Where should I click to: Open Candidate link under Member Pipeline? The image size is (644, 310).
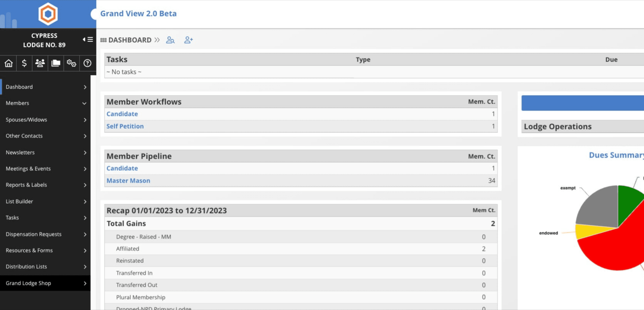[122, 169]
